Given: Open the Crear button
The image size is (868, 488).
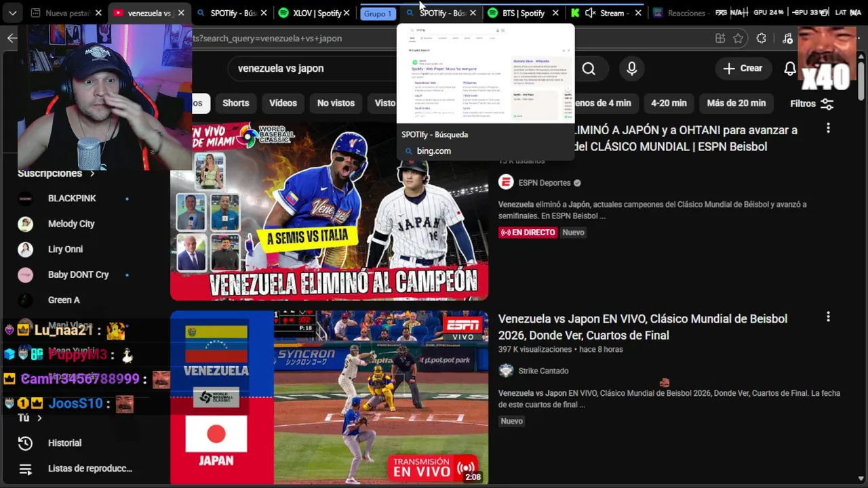Looking at the screenshot, I should 743,68.
